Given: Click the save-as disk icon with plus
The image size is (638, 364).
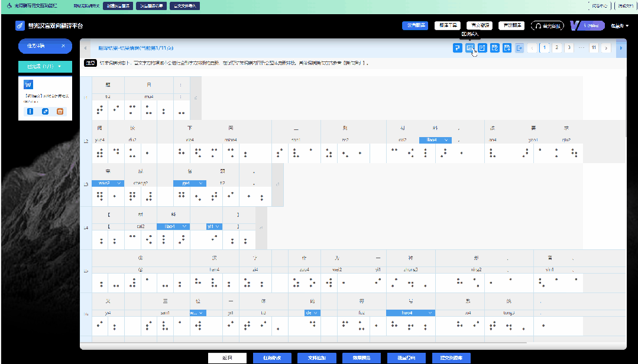Looking at the screenshot, I should point(507,48).
